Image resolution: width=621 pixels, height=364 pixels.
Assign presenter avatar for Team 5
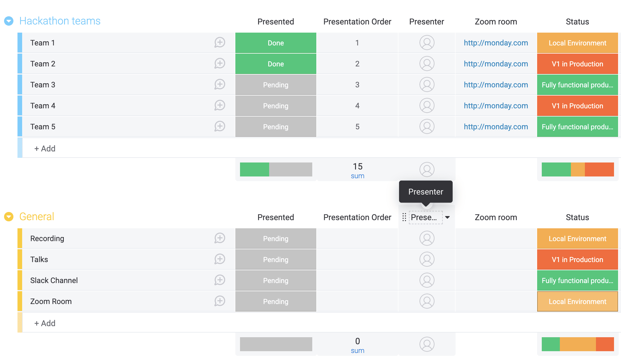(427, 126)
